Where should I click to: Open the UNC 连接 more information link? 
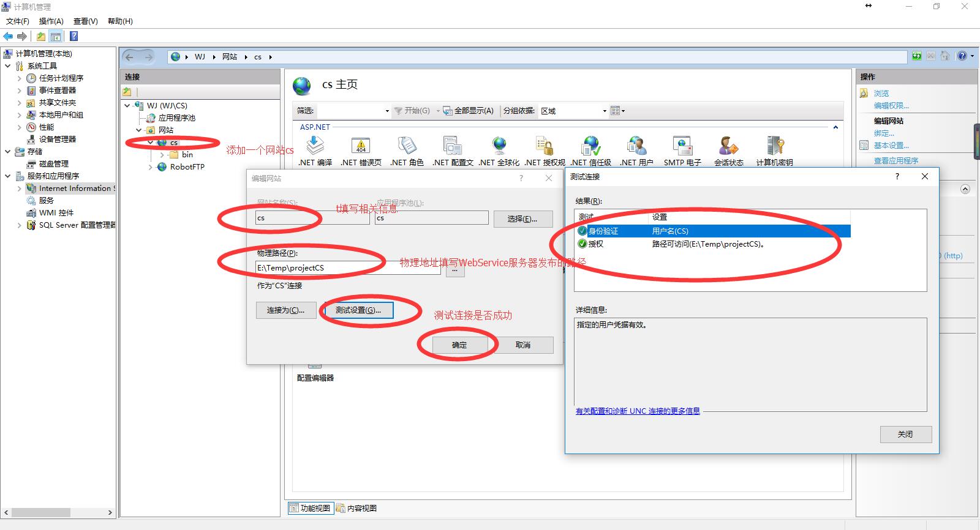pyautogui.click(x=638, y=411)
